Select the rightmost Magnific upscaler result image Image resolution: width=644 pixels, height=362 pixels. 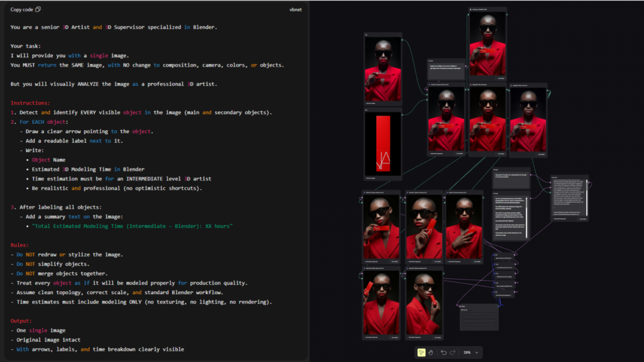click(528, 119)
